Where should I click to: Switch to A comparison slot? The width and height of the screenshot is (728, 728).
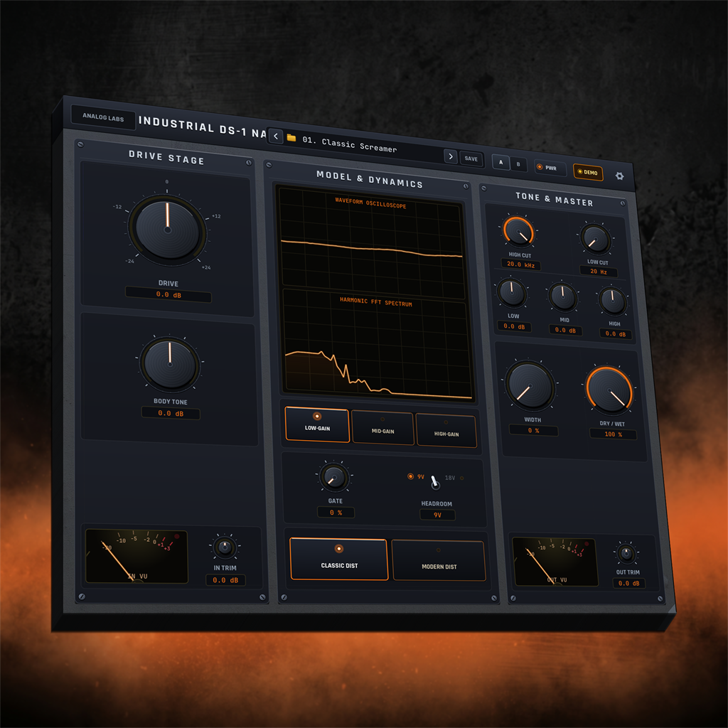pos(500,162)
